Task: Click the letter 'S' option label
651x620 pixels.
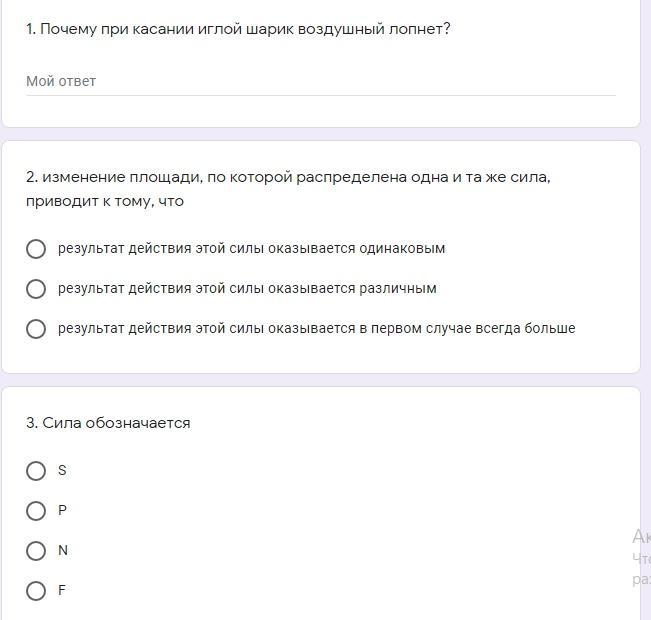Action: point(62,470)
